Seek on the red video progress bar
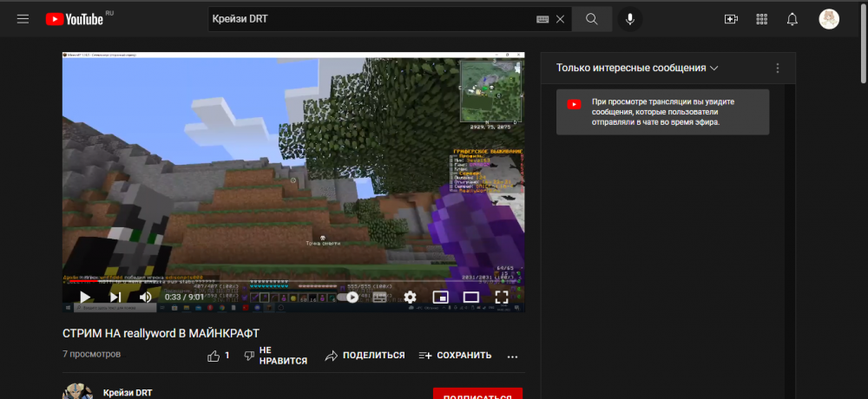The image size is (868, 399). pos(293,281)
